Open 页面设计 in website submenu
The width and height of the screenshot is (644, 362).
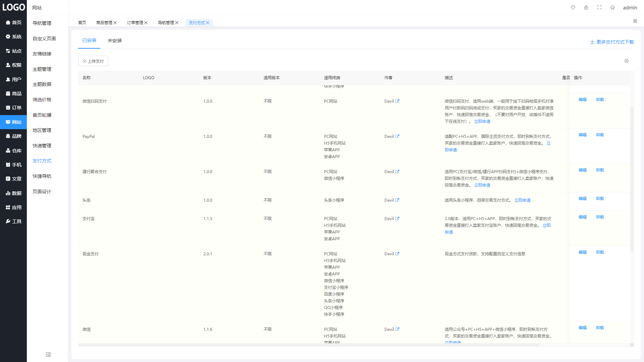click(42, 192)
